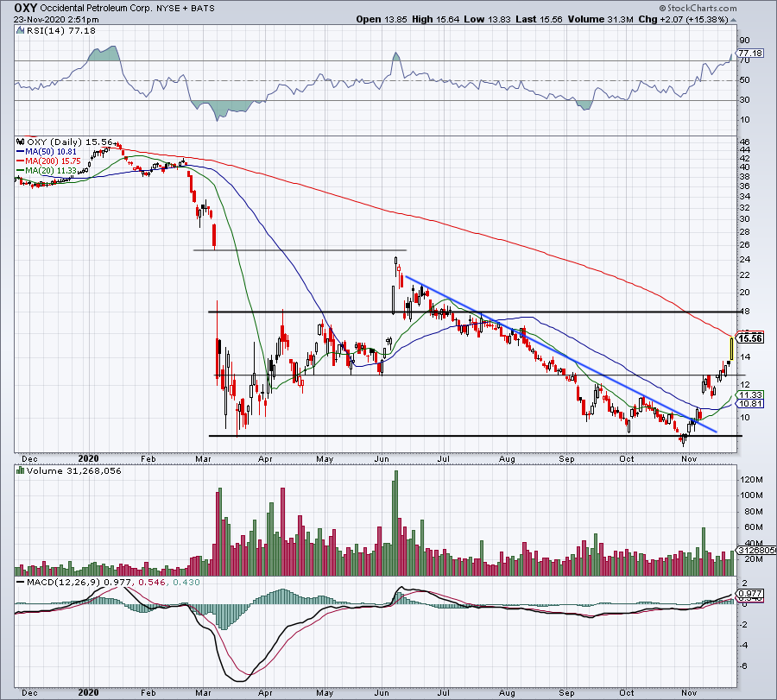Click the '23-Nov-2020 2:51pm' timestamp
The width and height of the screenshot is (777, 700).
(x=56, y=20)
